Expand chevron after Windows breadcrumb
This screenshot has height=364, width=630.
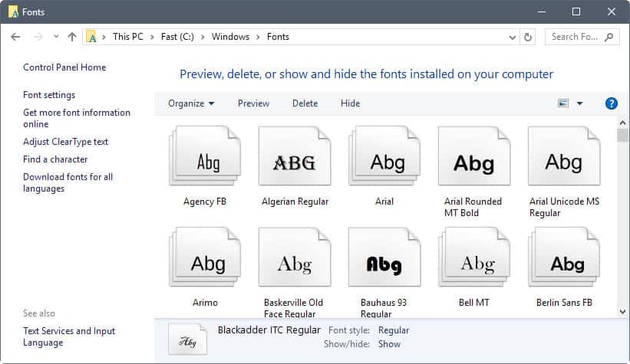(x=258, y=38)
